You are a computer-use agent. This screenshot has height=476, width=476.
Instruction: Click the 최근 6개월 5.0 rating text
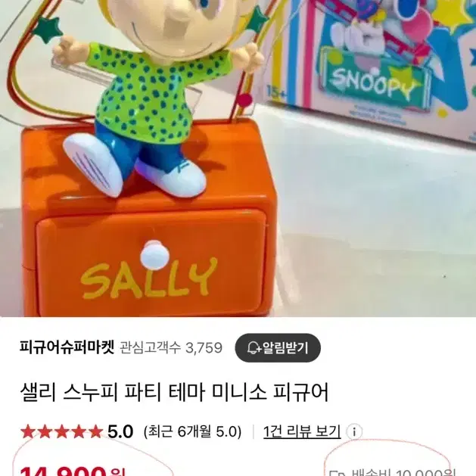click(x=192, y=431)
